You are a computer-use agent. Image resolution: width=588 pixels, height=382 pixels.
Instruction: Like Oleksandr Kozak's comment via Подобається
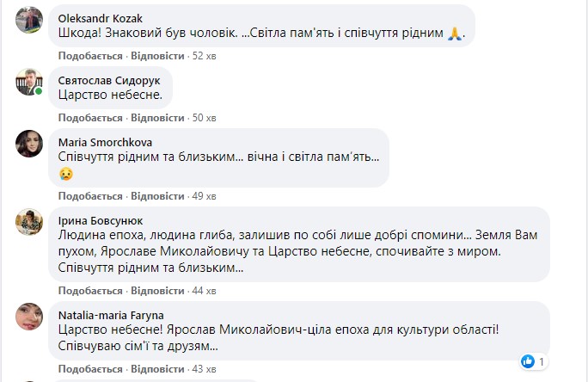click(x=90, y=55)
